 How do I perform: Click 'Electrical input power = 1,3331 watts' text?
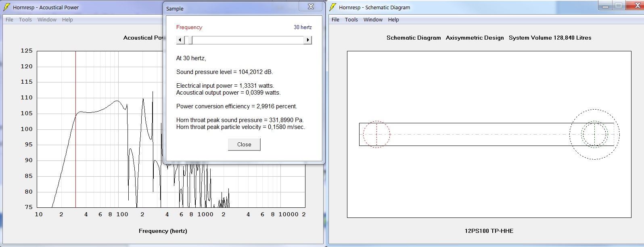[x=225, y=86]
